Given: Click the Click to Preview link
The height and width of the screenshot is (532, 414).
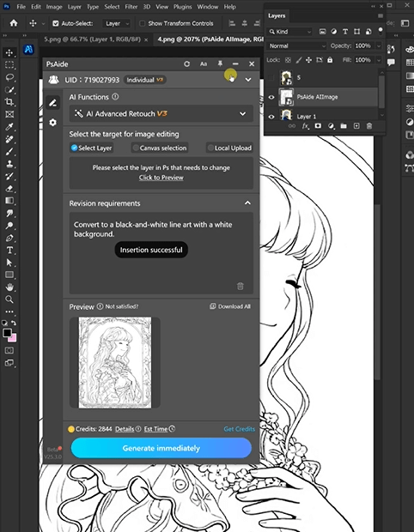Looking at the screenshot, I should point(161,178).
